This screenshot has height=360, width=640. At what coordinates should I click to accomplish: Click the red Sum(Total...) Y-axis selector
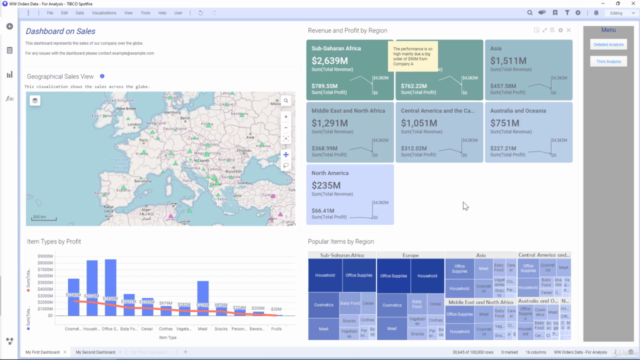click(28, 281)
